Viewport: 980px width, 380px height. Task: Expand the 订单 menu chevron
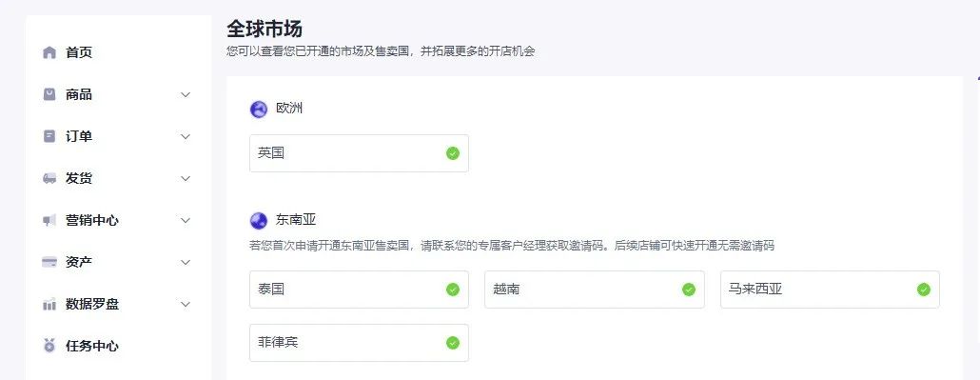[186, 136]
